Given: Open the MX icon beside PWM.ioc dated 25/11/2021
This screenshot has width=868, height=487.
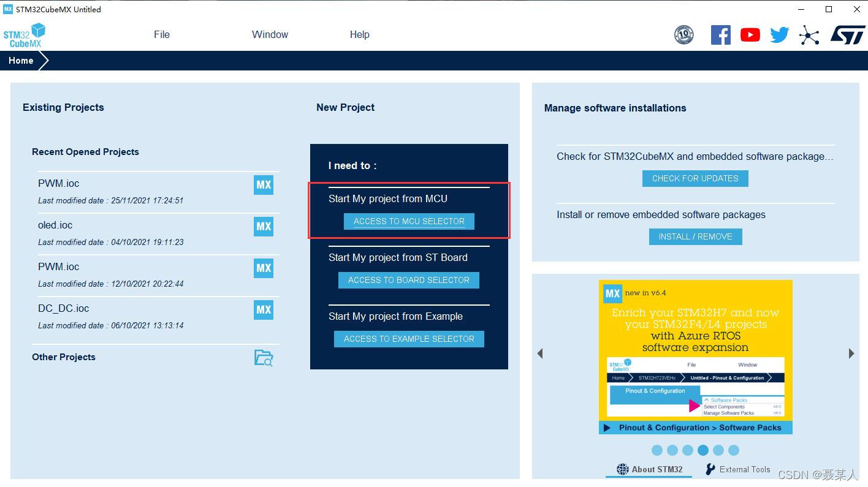Looking at the screenshot, I should [x=264, y=185].
